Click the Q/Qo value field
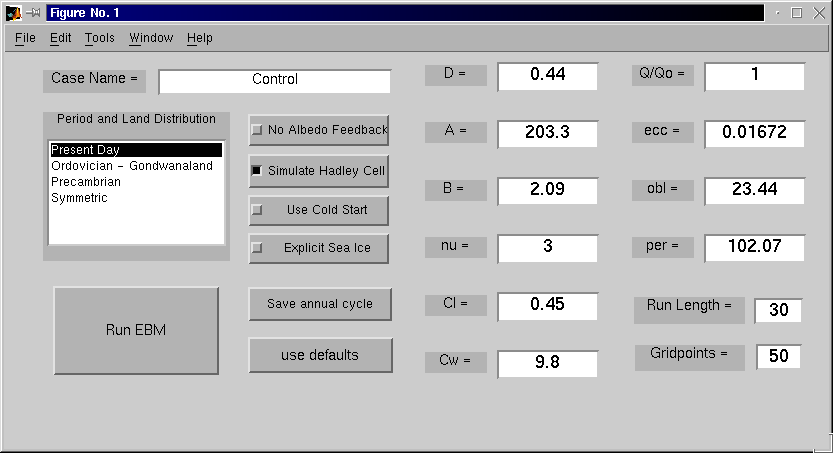The width and height of the screenshot is (833, 453). tap(755, 76)
